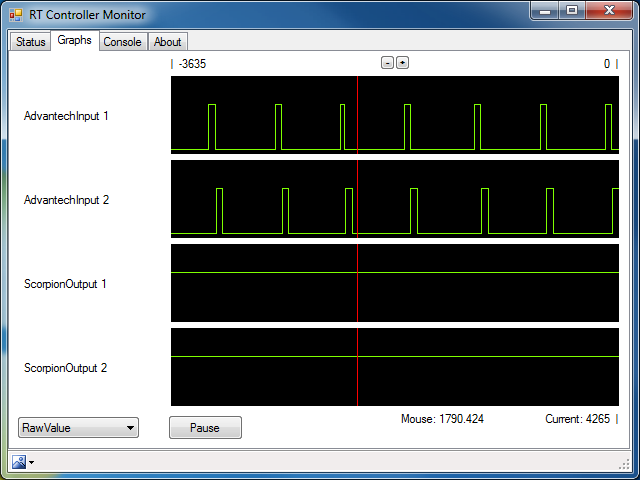Click the app icon in title bar
Image resolution: width=640 pixels, height=480 pixels.
[15, 14]
